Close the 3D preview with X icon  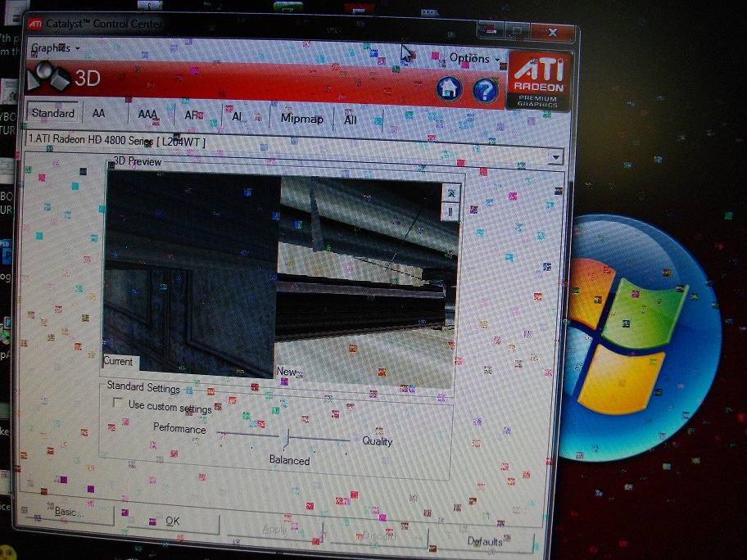pyautogui.click(x=450, y=193)
